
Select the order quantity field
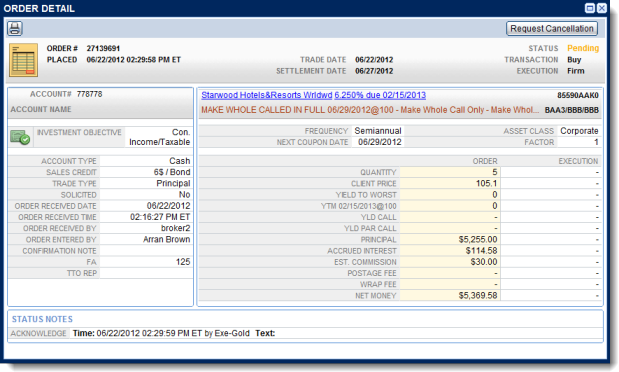(450, 172)
